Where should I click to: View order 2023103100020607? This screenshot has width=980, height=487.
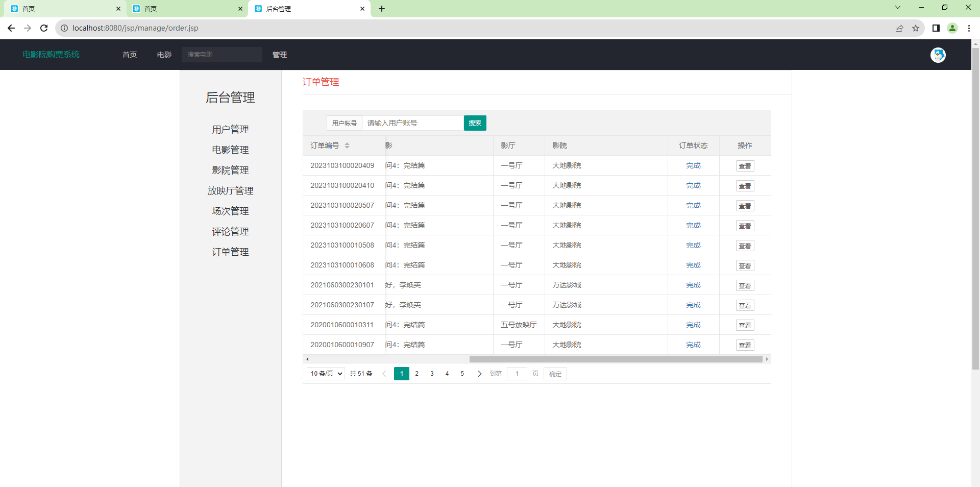coord(745,226)
